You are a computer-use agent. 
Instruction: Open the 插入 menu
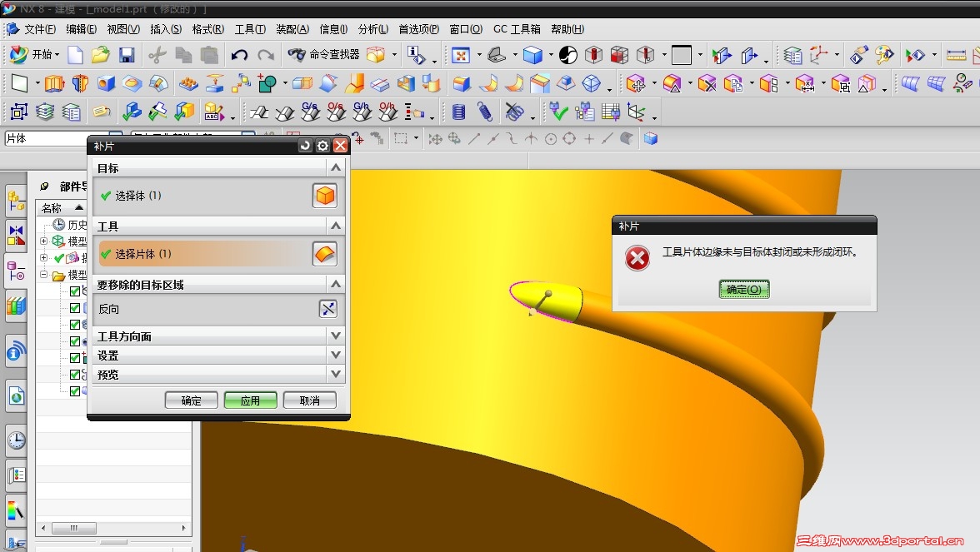point(166,29)
